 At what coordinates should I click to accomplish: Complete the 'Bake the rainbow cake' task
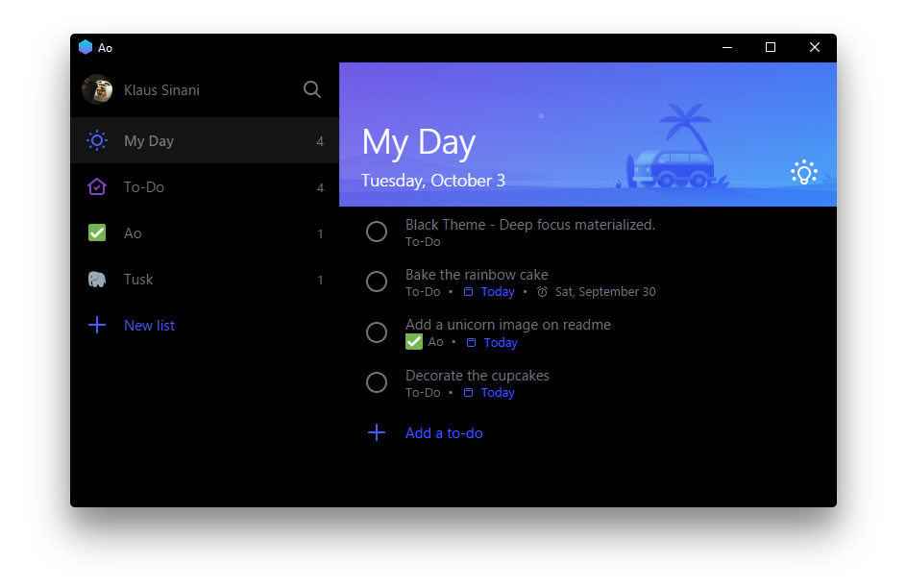[x=377, y=282]
